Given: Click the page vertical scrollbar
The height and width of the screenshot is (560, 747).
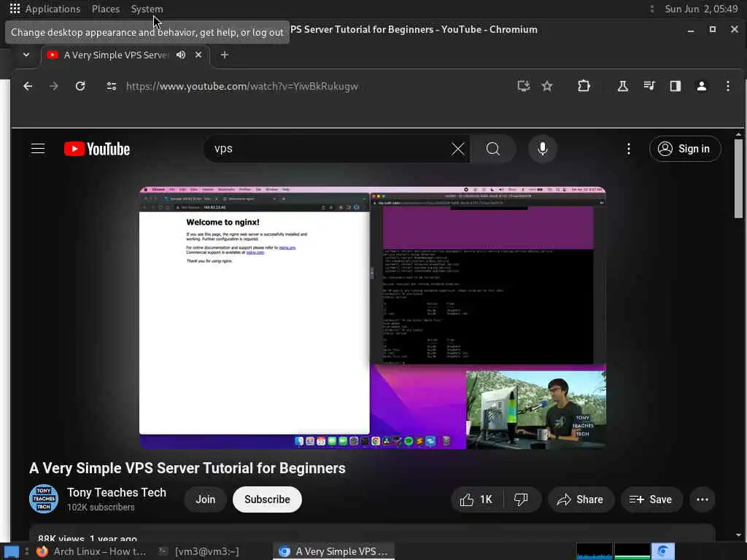Looking at the screenshot, I should coord(738,178).
